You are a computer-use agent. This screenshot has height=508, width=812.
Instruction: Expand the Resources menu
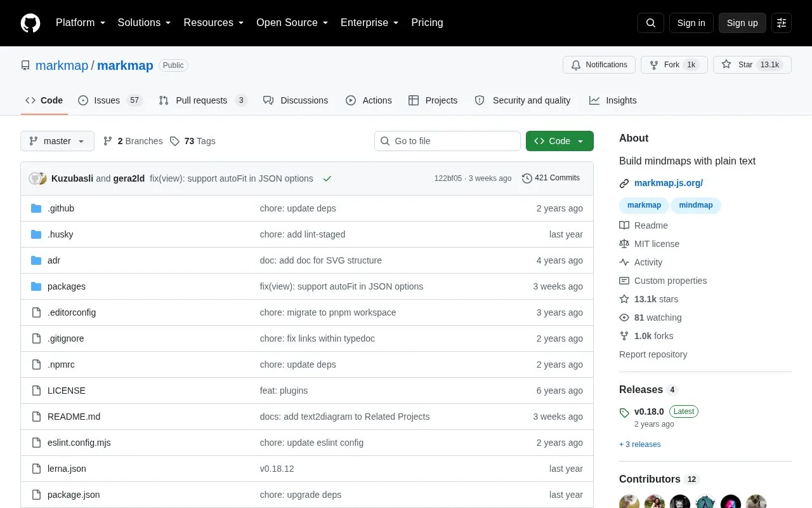(214, 23)
